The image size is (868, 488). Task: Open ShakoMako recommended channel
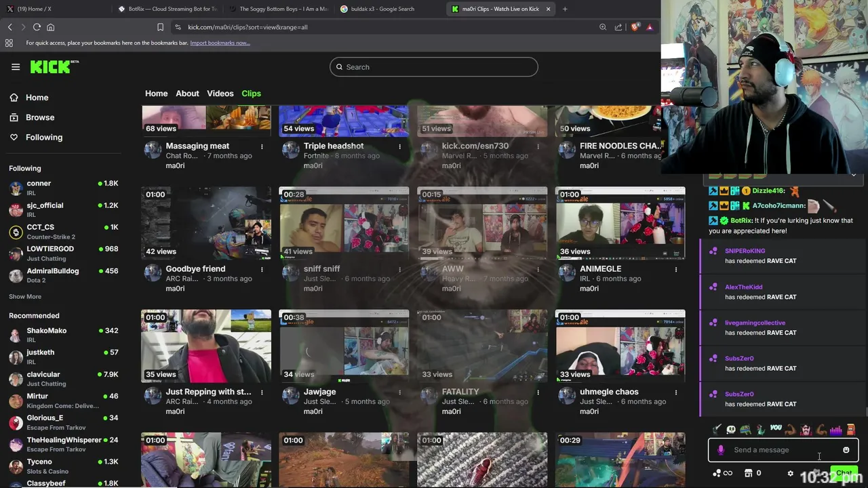tap(64, 335)
